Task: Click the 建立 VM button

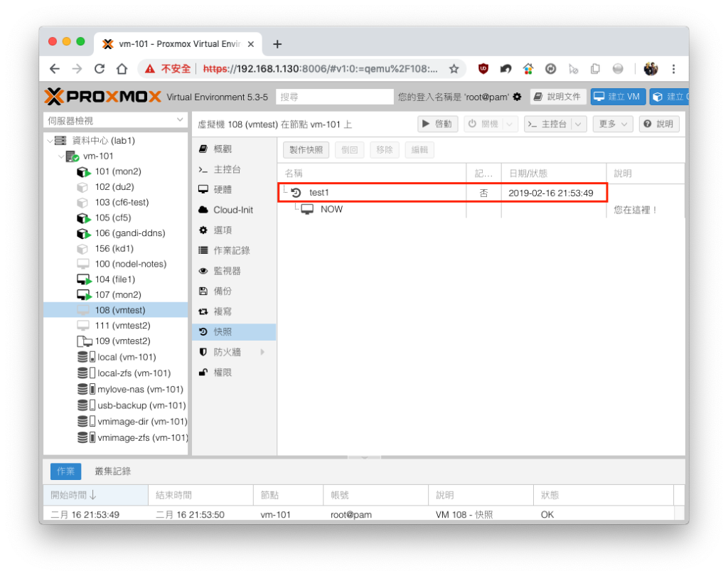Action: pyautogui.click(x=619, y=97)
